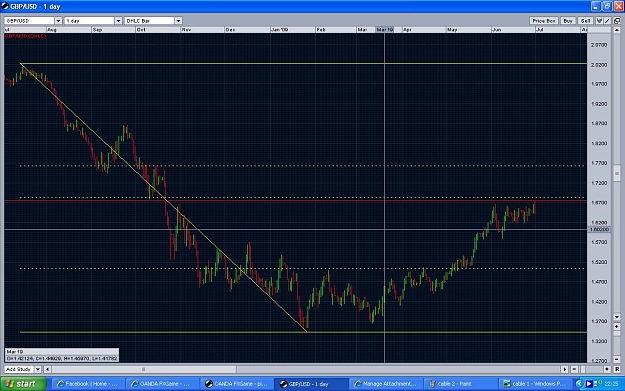
Task: Switch to cable 1 Windows Picture taskbar item
Action: click(x=535, y=384)
